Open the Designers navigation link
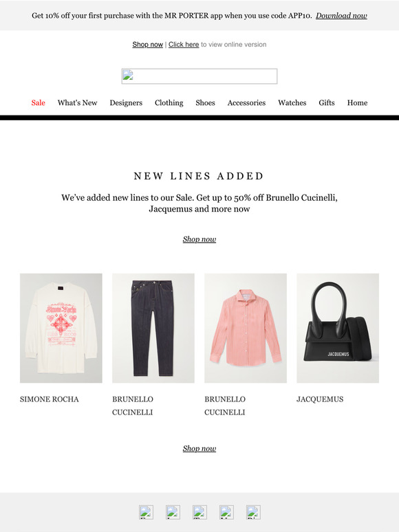Image resolution: width=399 pixels, height=532 pixels. [x=126, y=103]
